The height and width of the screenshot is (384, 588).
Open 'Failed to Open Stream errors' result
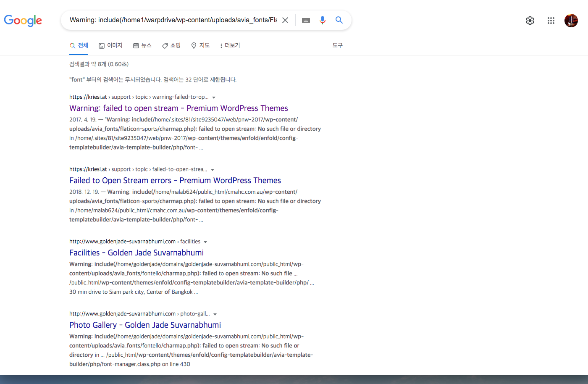[175, 181]
